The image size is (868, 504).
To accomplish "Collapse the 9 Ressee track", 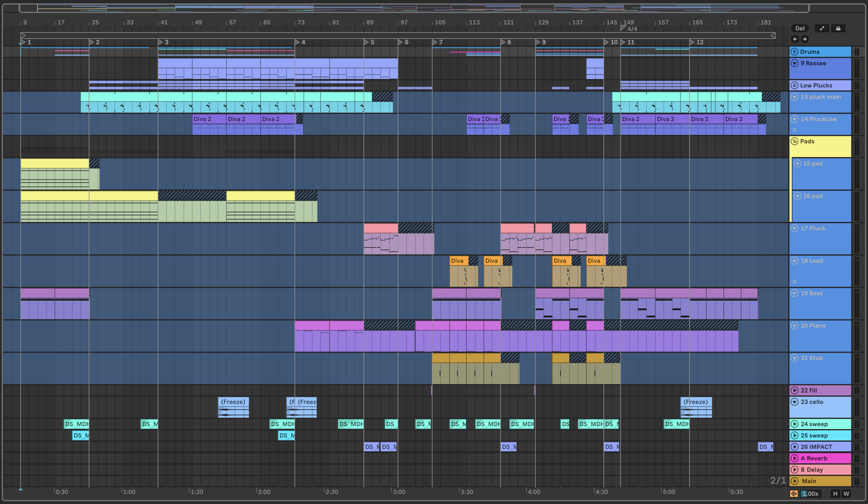I will 794,63.
